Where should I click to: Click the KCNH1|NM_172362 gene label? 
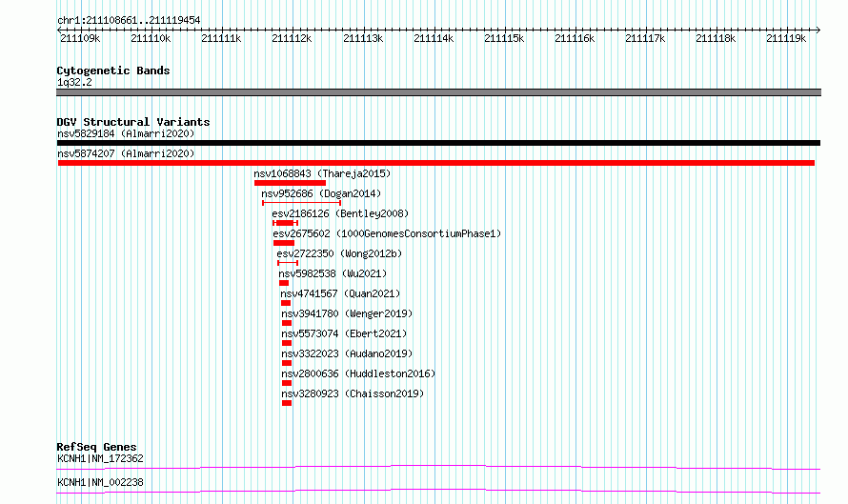click(100, 458)
